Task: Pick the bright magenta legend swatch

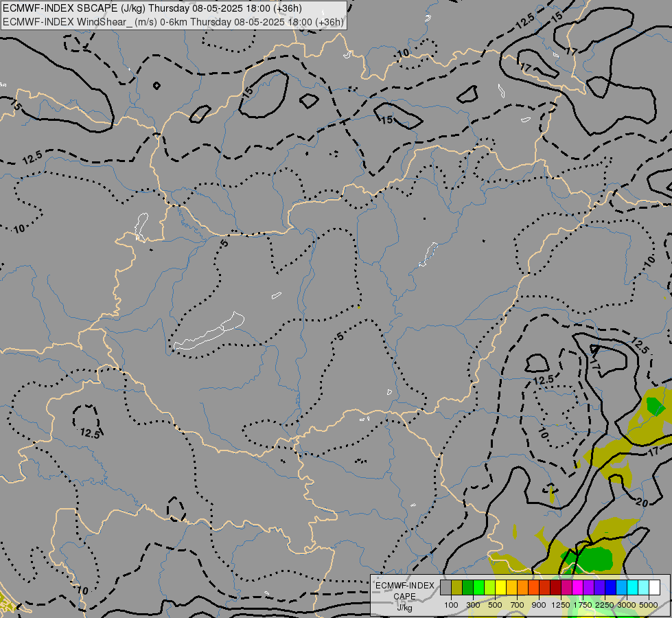Action: point(578,587)
